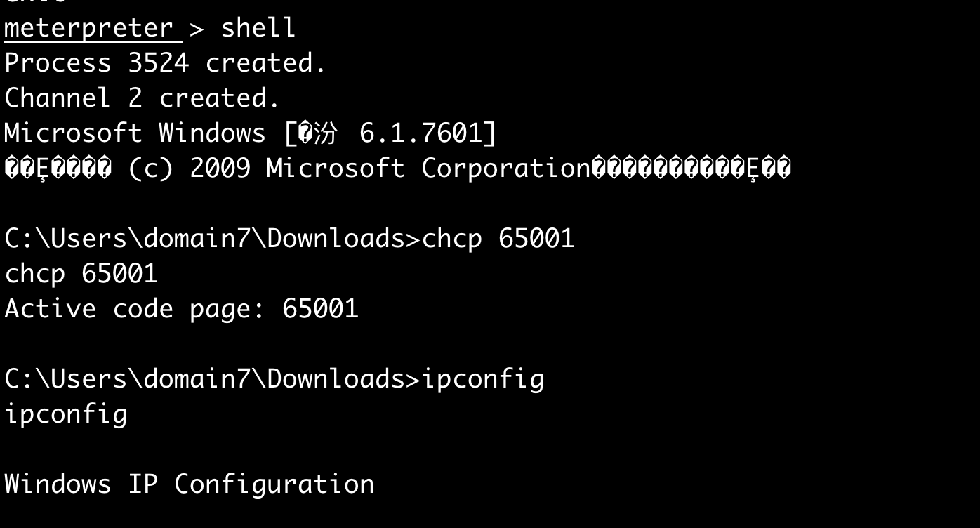This screenshot has width=980, height=528.
Task: Click the Microsoft Windows banner text
Action: click(135, 133)
